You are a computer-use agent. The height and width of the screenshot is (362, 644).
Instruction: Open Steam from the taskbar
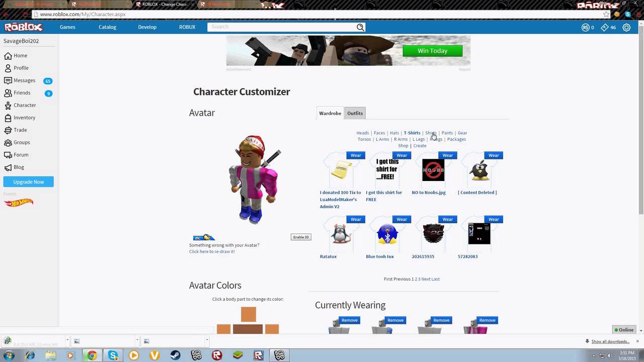(175, 355)
